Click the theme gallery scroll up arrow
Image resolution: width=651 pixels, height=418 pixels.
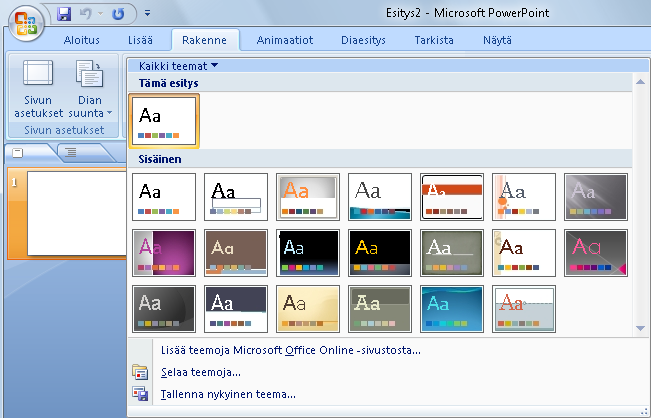tap(640, 82)
